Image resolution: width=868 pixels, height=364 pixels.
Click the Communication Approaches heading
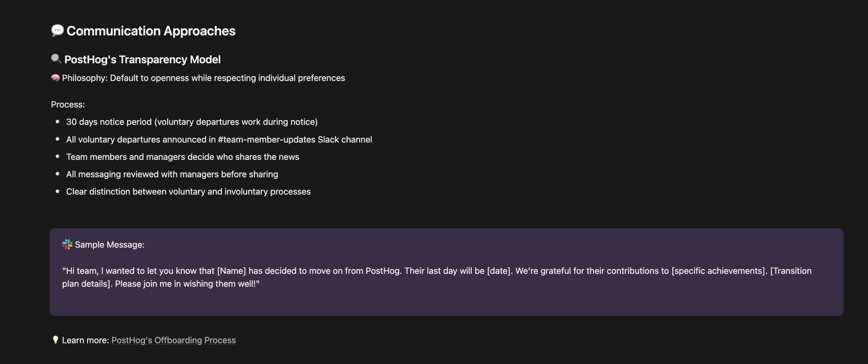click(x=151, y=31)
